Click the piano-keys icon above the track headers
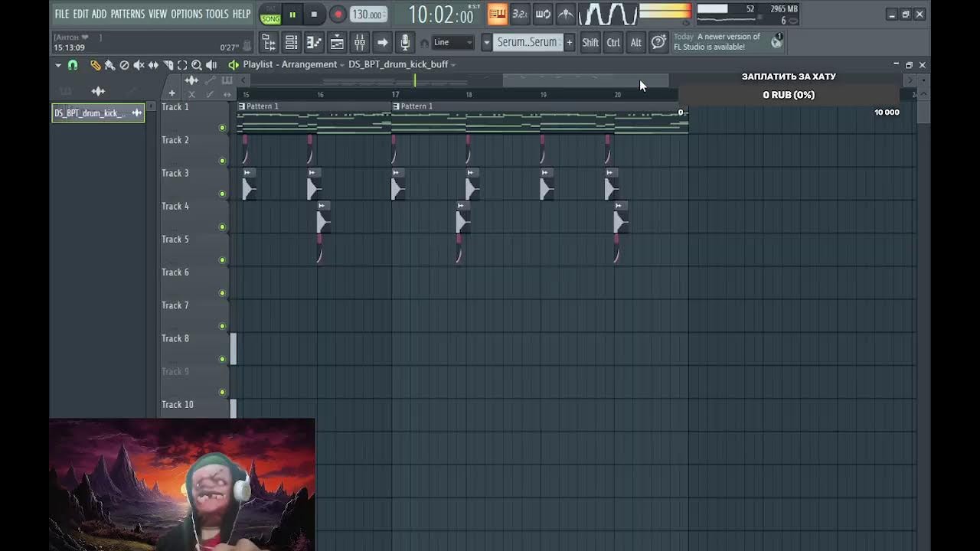 [x=227, y=80]
